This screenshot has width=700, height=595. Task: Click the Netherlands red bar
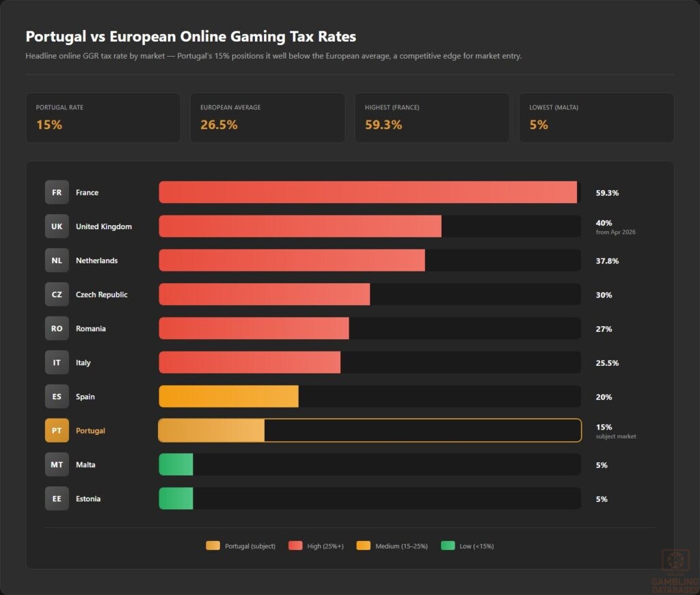point(292,260)
